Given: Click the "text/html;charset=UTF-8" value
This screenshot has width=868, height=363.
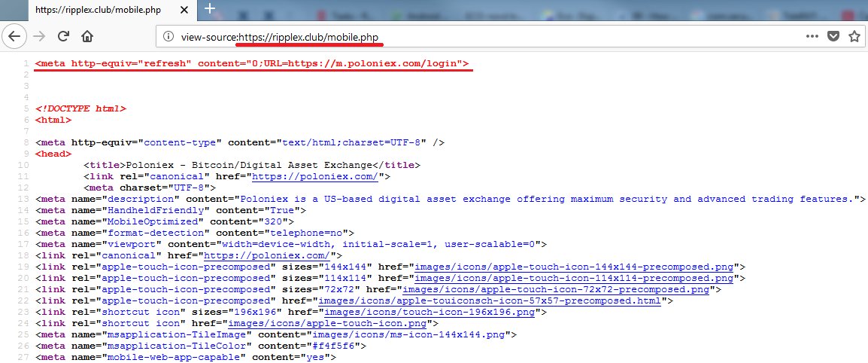Looking at the screenshot, I should pyautogui.click(x=351, y=142).
